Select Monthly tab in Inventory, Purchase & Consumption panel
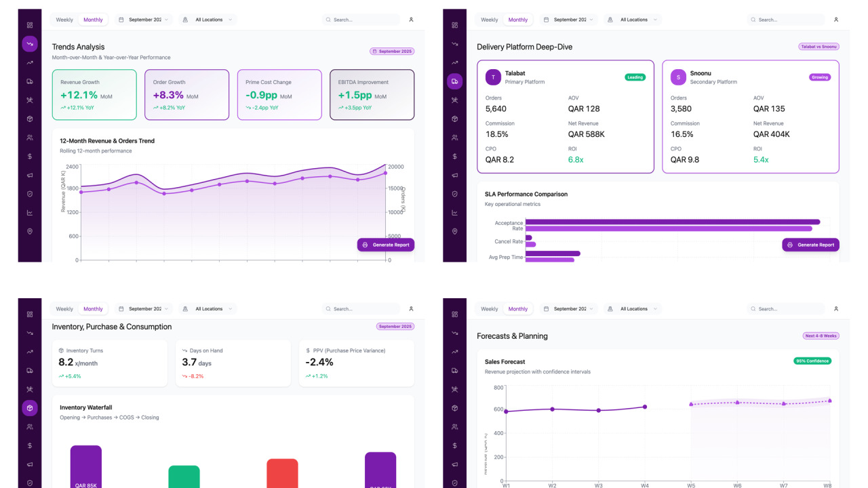 pos(93,309)
